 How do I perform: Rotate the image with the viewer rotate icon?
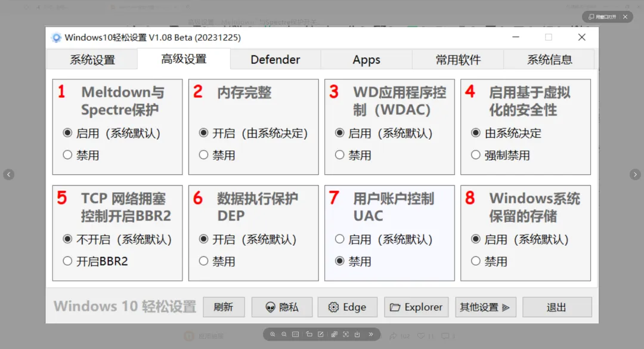(309, 334)
